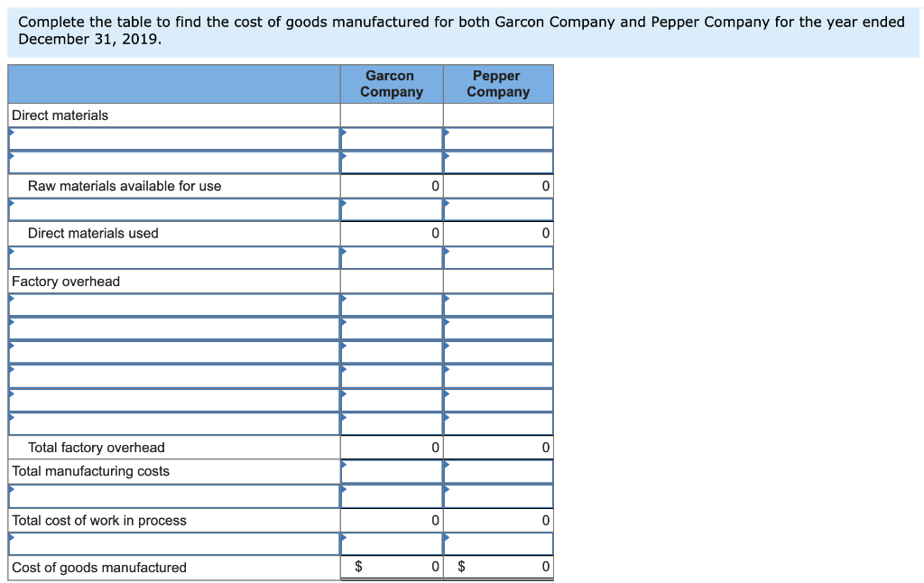Open the first dropdown below Direct materials
Image resolution: width=924 pixels, height=583 pixels.
tap(171, 138)
